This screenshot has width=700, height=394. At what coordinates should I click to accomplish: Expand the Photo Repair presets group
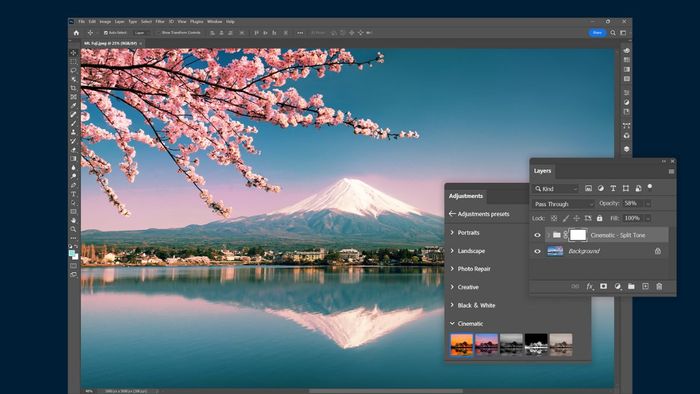pos(452,269)
